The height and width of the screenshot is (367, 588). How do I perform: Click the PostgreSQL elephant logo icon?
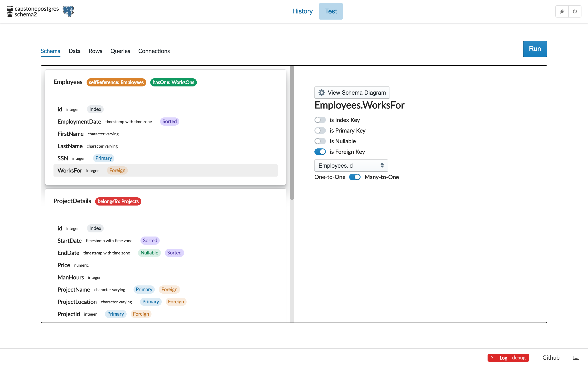coord(68,11)
